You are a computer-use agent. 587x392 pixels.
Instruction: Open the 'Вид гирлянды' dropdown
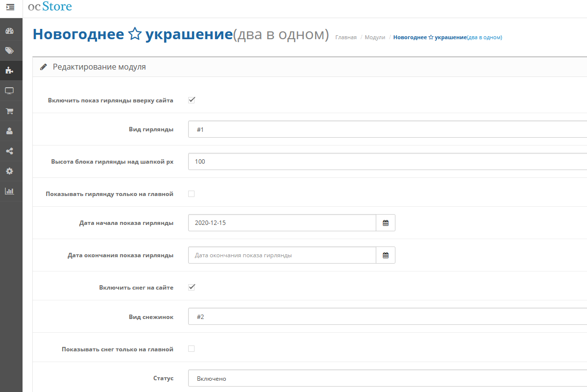388,129
